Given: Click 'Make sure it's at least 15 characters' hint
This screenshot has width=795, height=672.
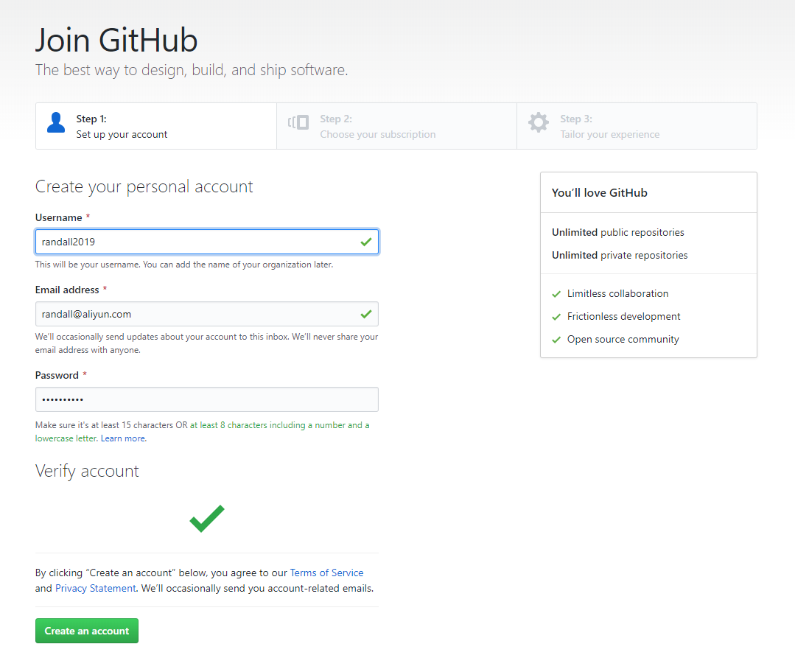Looking at the screenshot, I should [203, 432].
